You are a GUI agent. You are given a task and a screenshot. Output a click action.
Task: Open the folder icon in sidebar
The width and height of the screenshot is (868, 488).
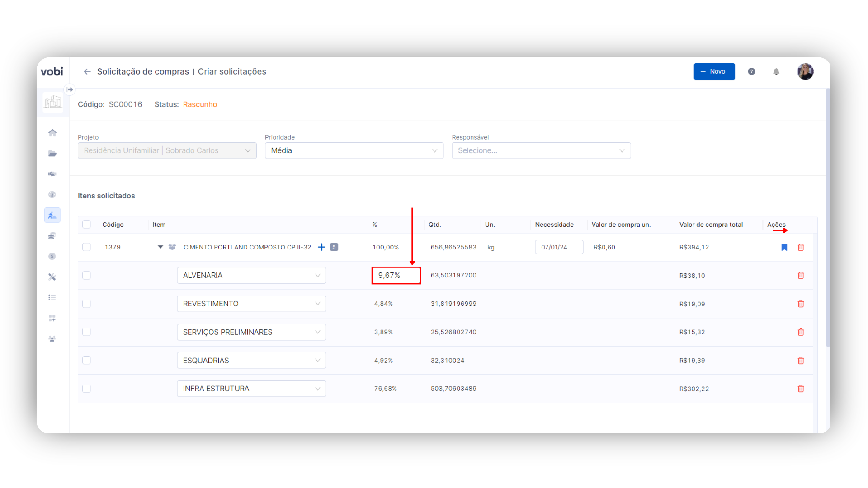pos(52,154)
